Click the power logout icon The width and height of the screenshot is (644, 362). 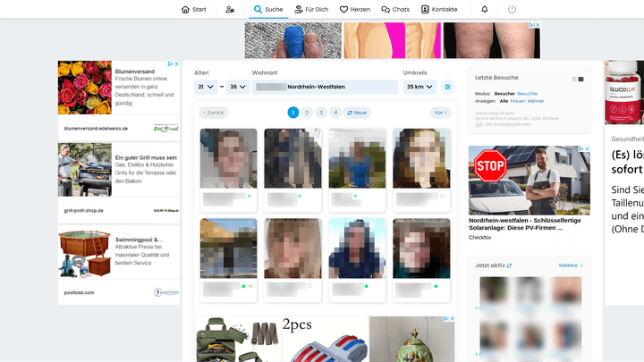tap(513, 10)
